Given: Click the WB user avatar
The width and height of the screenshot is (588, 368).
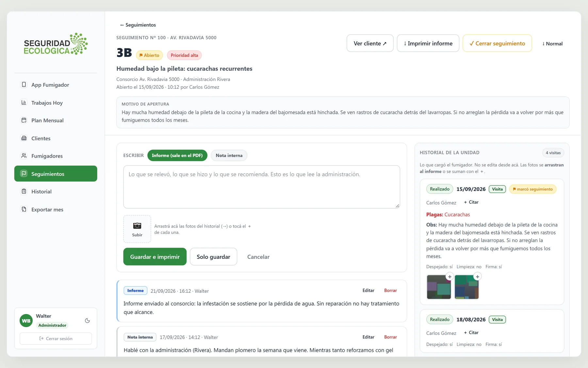Looking at the screenshot, I should point(26,321).
